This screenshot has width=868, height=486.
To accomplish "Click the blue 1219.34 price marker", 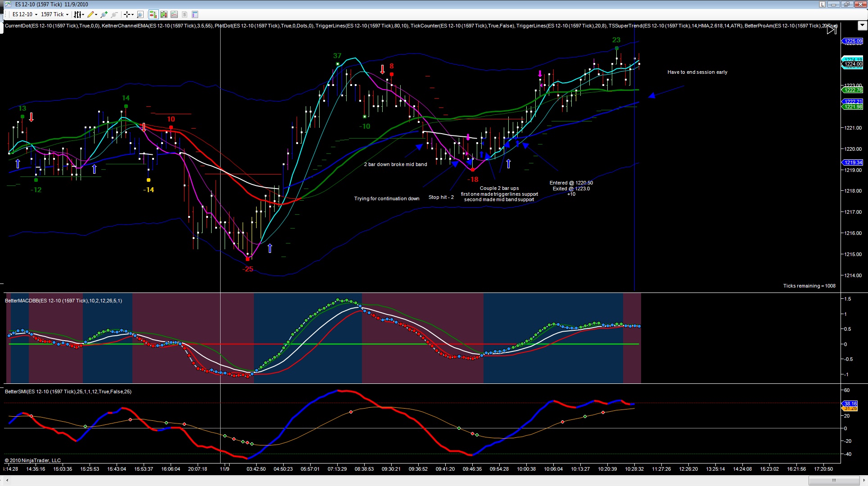I will pyautogui.click(x=853, y=162).
